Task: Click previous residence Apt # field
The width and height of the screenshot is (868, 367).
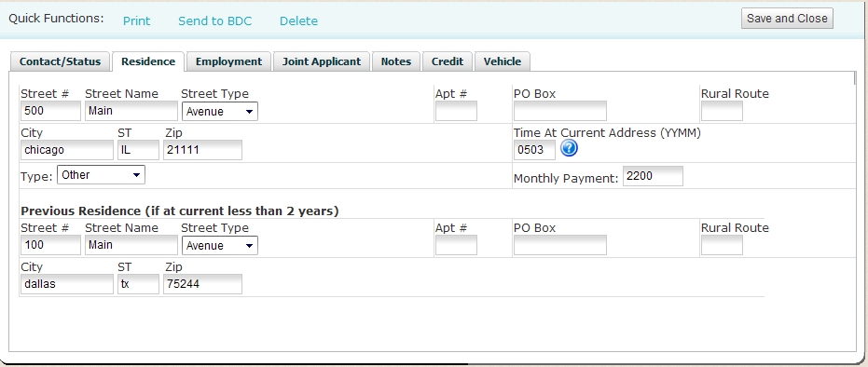Action: tap(456, 245)
